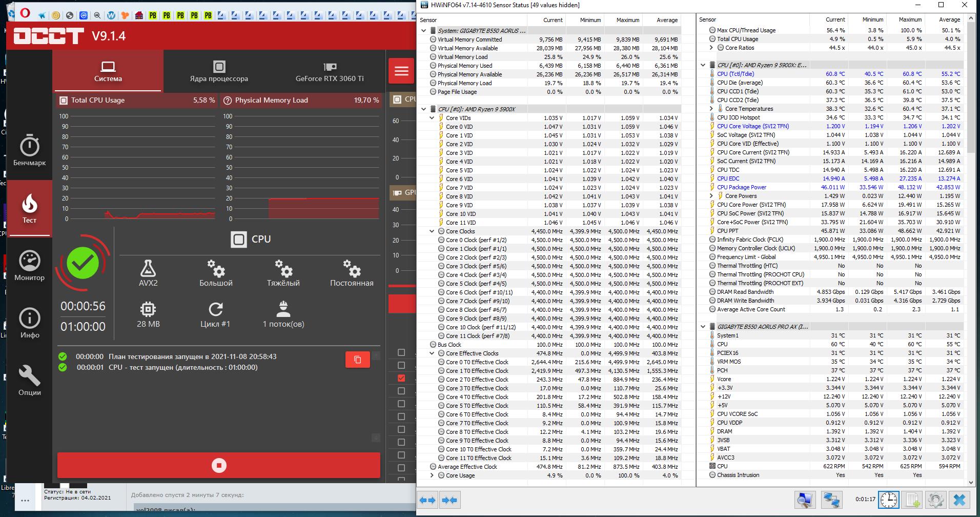Click the HWiNFO monitor-with-magnifier toolbar icon
This screenshot has height=517, width=980.
[x=805, y=500]
